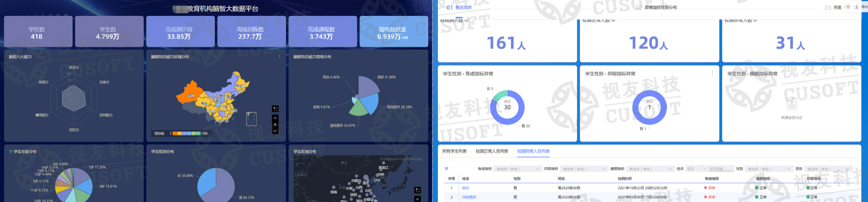Expand the 性别 filter dropdown
Image resolution: width=868 pixels, height=202 pixels.
pyautogui.click(x=769, y=169)
